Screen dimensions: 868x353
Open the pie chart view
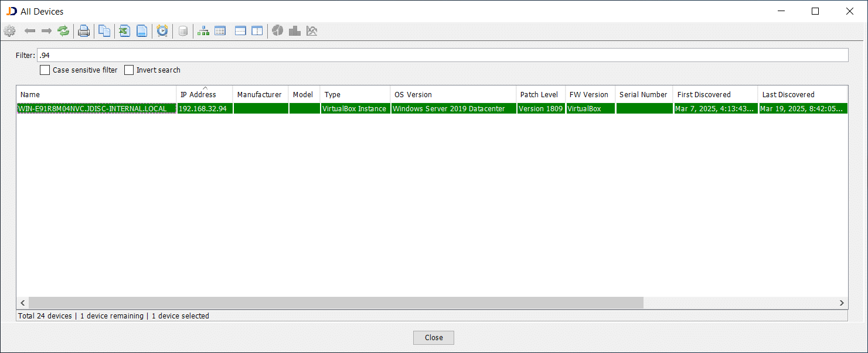(277, 30)
